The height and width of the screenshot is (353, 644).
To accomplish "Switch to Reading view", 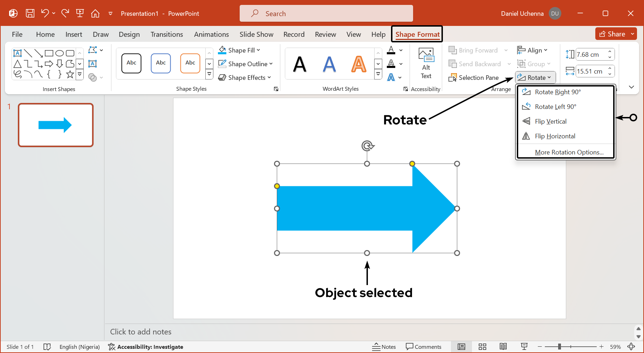I will click(503, 347).
